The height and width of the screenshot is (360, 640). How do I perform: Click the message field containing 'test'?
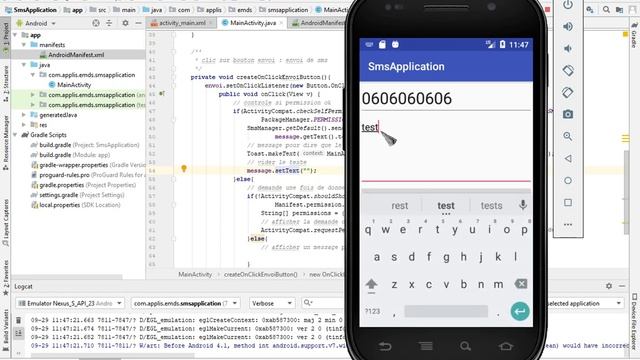(x=446, y=150)
